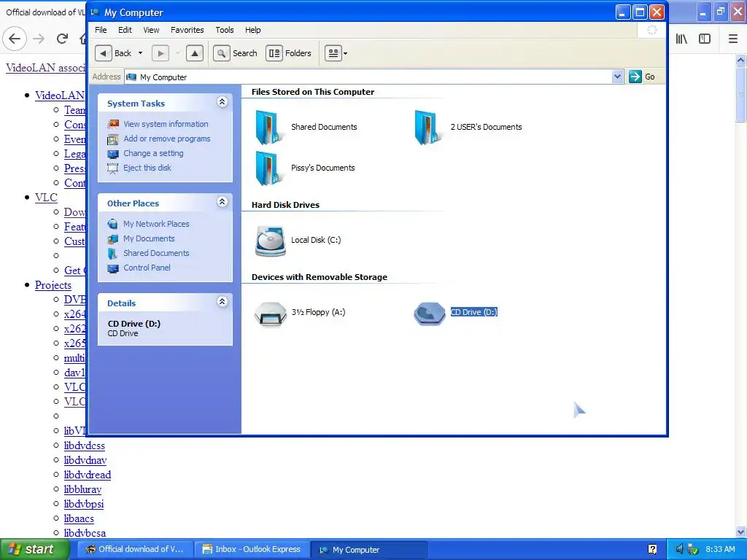Reload the page in the browser window

click(62, 39)
